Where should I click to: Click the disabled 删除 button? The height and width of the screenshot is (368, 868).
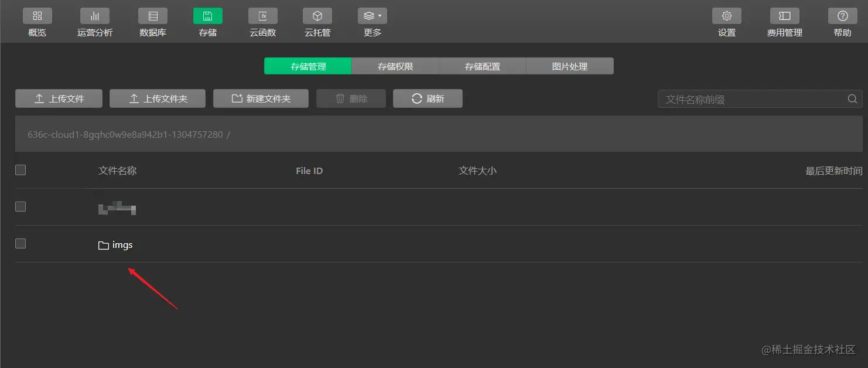coord(351,98)
